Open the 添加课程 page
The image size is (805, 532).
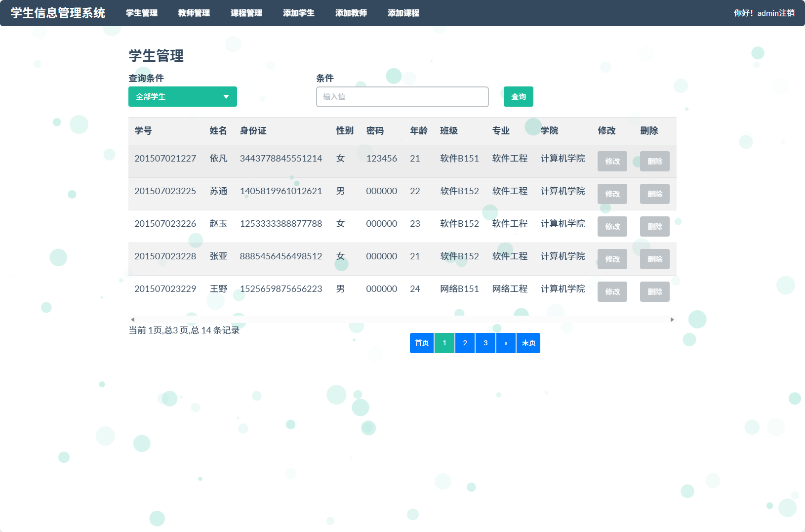(403, 13)
